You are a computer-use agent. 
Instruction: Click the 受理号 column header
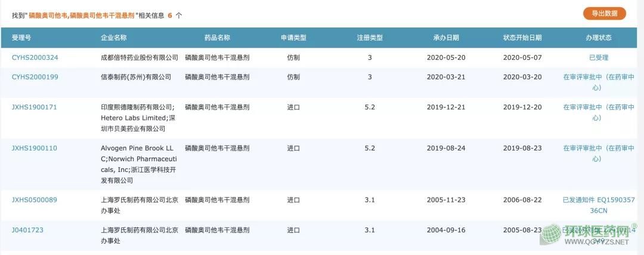click(21, 38)
